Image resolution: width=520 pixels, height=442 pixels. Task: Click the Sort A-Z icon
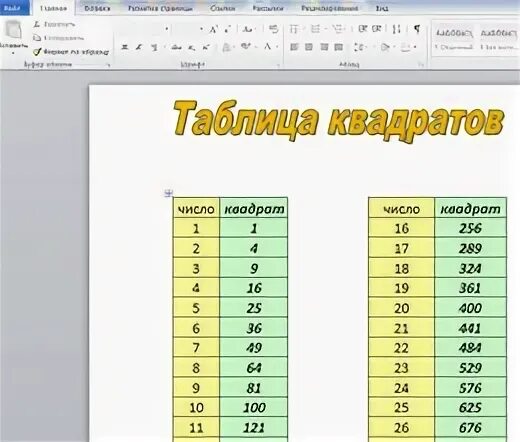(x=396, y=29)
